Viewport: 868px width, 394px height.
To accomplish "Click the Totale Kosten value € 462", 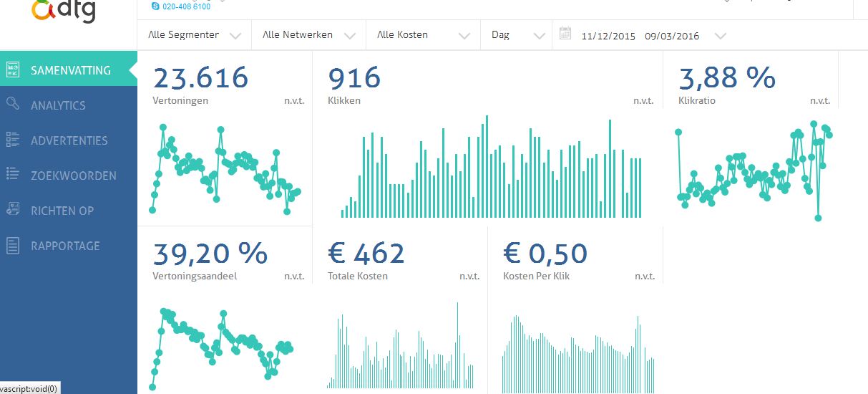I will click(366, 253).
